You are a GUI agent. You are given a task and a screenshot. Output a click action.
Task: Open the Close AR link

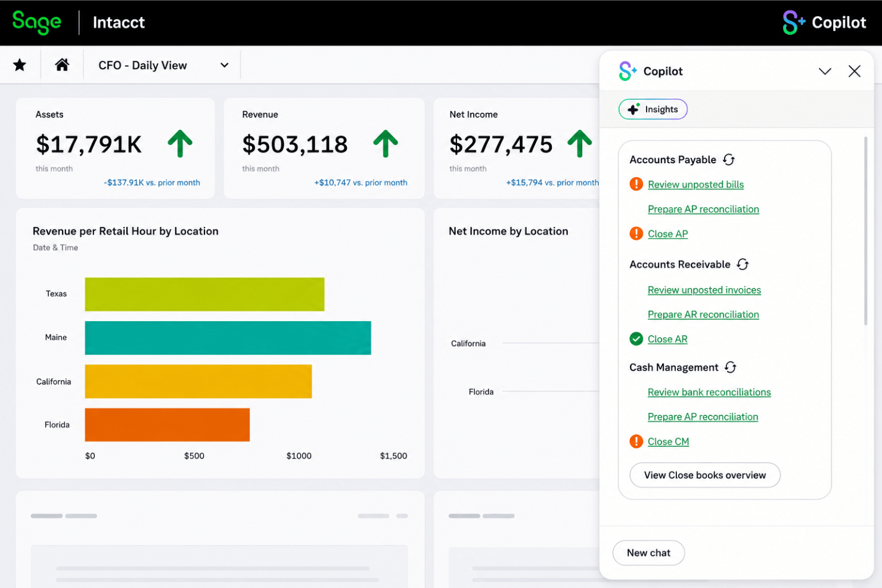coord(667,339)
